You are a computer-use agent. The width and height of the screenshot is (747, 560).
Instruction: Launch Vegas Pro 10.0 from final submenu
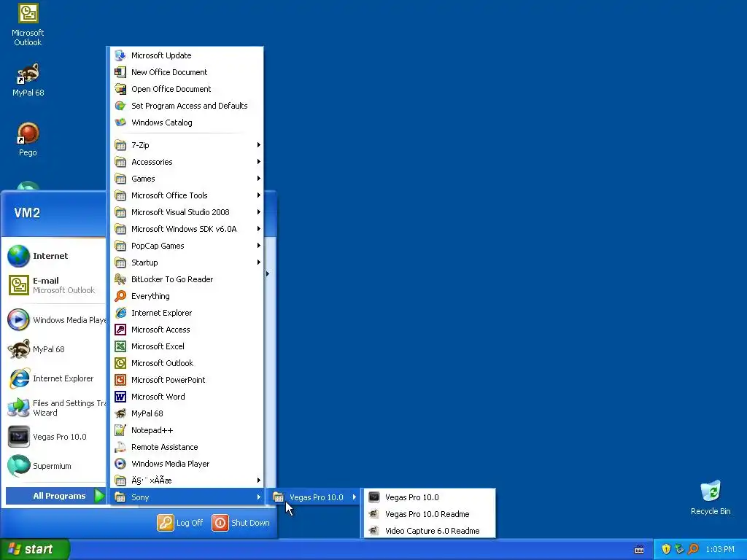pos(430,497)
